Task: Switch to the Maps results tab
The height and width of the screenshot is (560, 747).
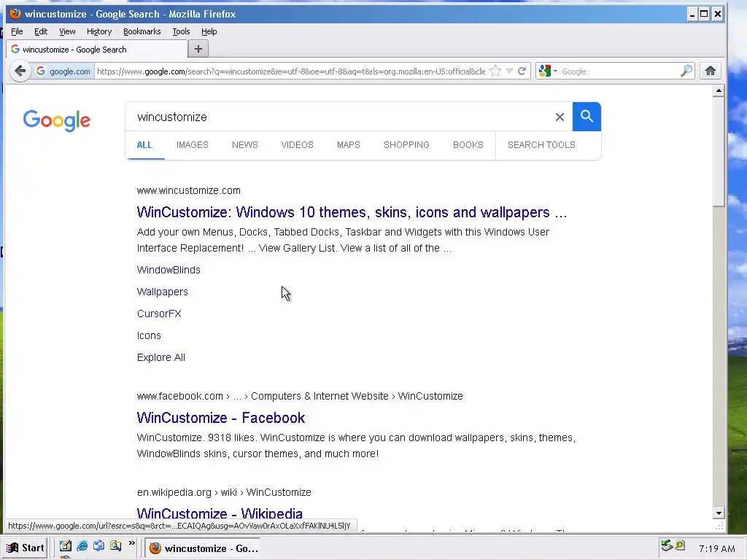Action: pos(349,145)
